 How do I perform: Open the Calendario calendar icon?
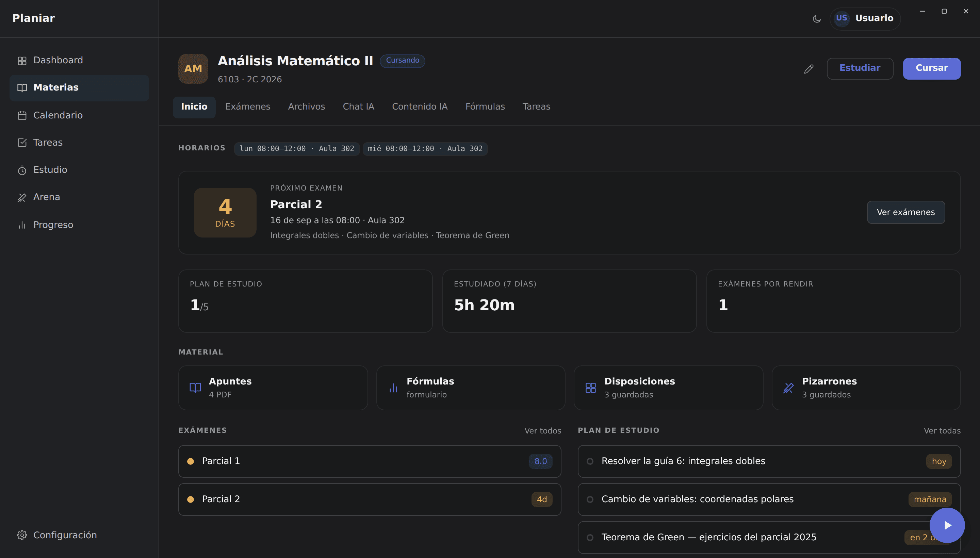22,115
